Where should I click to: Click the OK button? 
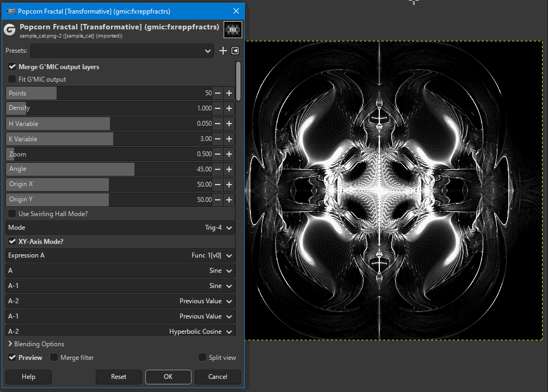(x=168, y=377)
